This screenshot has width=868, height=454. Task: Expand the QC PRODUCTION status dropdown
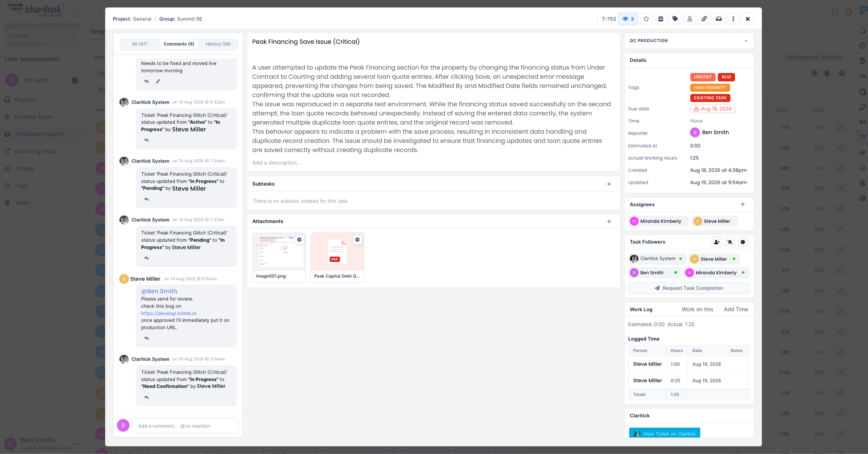tap(689, 41)
